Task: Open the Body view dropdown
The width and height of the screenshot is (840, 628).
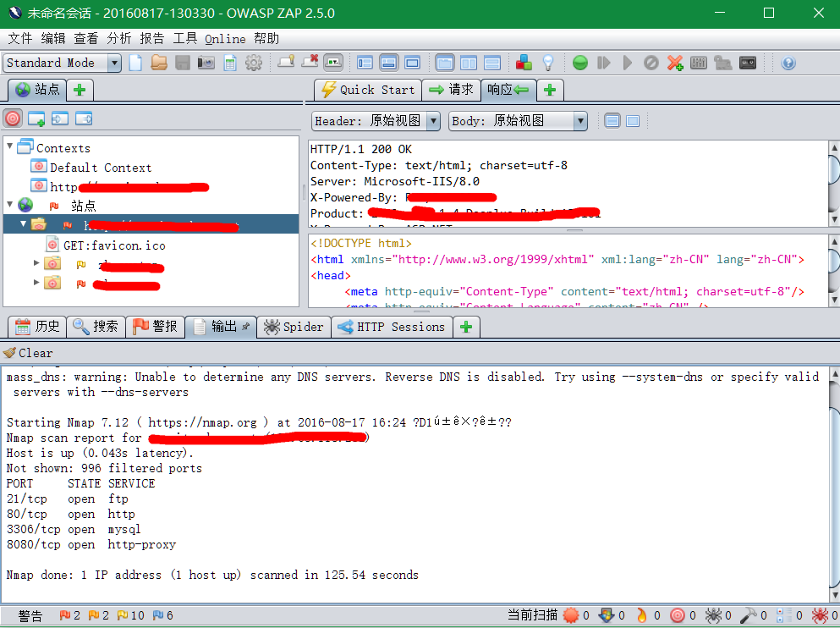Action: coord(518,121)
